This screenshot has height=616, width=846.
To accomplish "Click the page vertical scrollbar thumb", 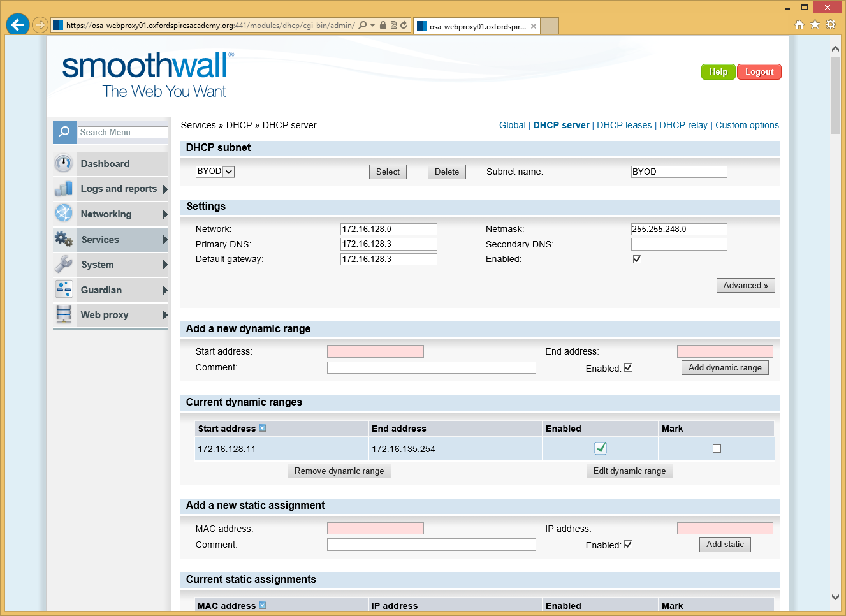I will point(835,96).
